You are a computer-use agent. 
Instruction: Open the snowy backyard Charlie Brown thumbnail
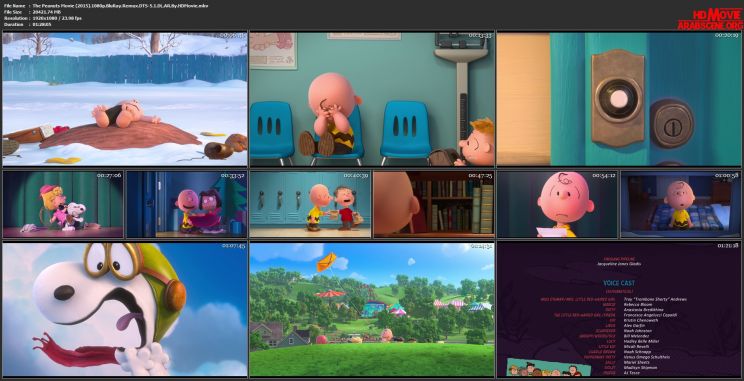(125, 99)
